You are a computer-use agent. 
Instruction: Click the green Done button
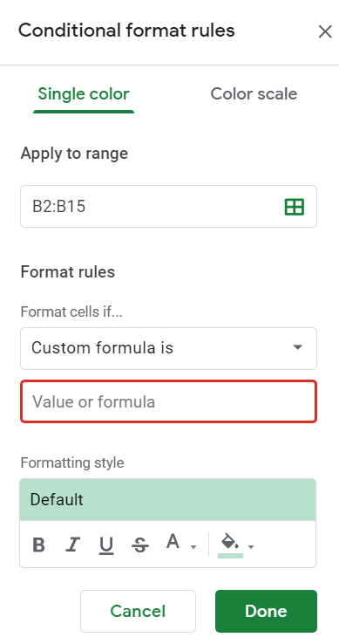tap(266, 611)
